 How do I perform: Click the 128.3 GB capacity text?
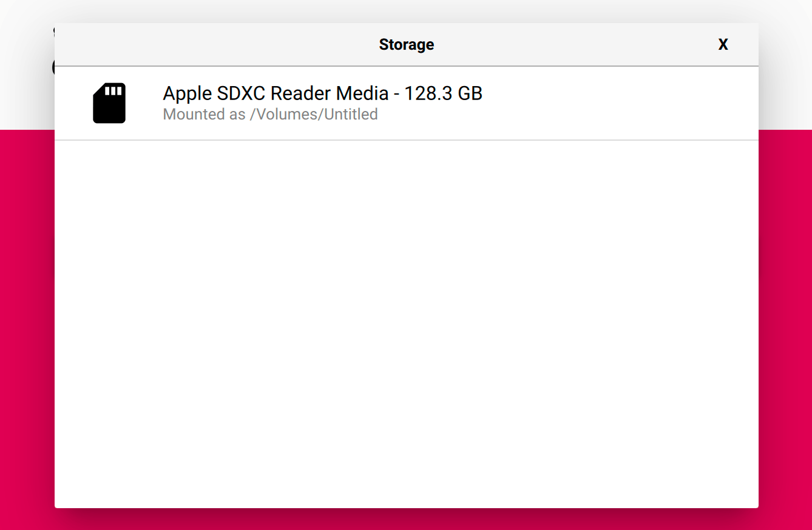[x=443, y=93]
